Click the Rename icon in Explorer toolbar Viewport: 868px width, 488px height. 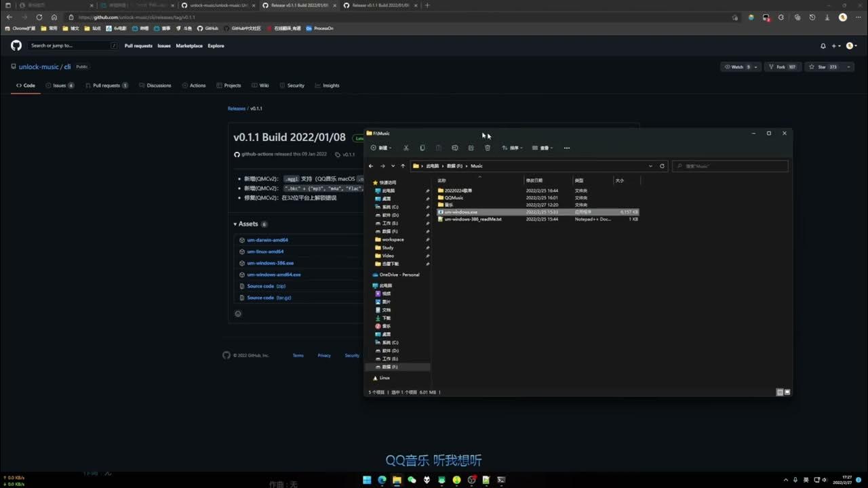pos(455,148)
